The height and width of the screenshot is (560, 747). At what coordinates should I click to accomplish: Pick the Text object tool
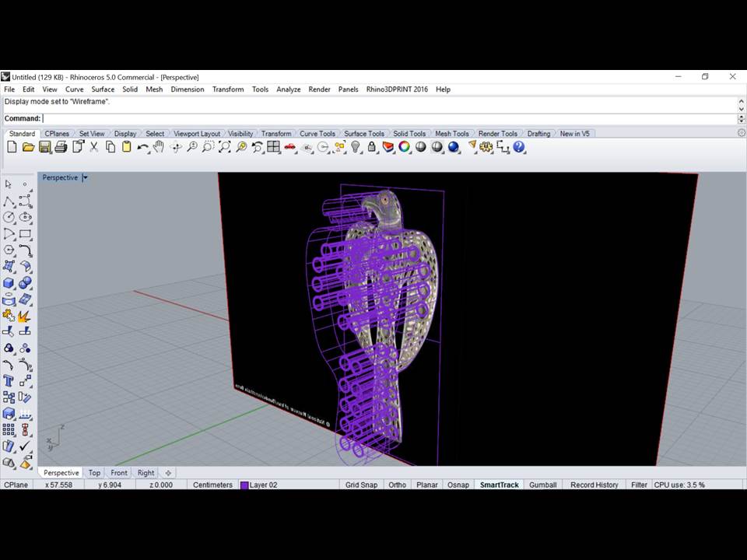click(9, 381)
